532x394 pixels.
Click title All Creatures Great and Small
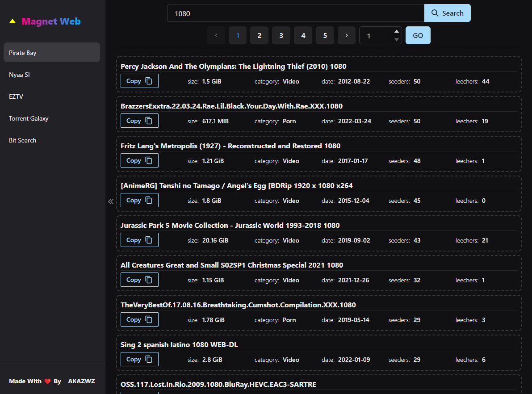(232, 265)
